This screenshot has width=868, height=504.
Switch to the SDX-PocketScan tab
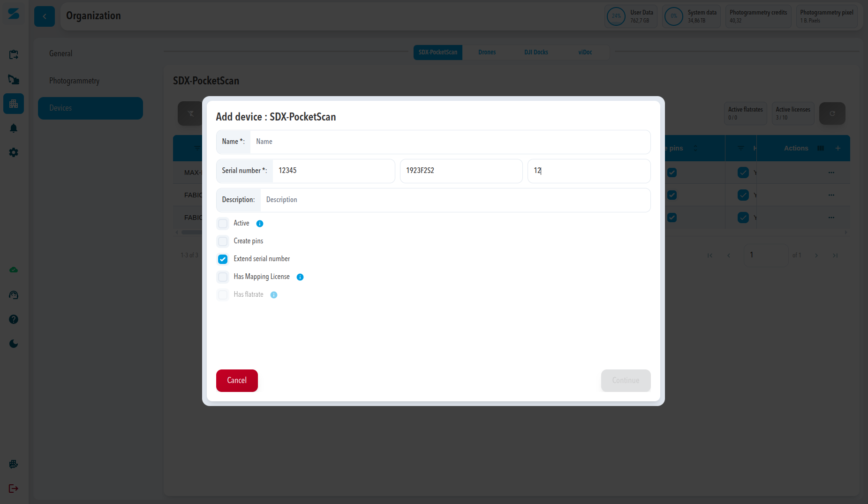click(x=438, y=53)
